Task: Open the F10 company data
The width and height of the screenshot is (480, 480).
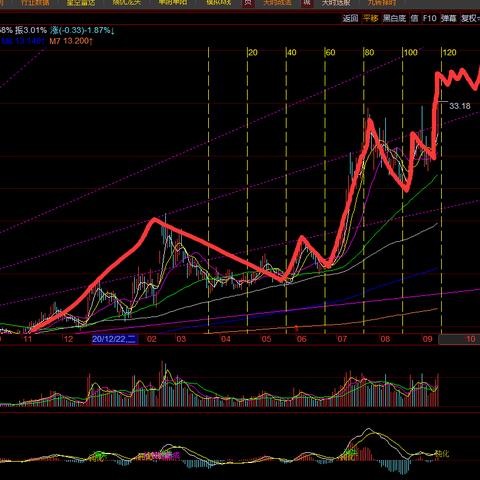Action: [x=430, y=18]
